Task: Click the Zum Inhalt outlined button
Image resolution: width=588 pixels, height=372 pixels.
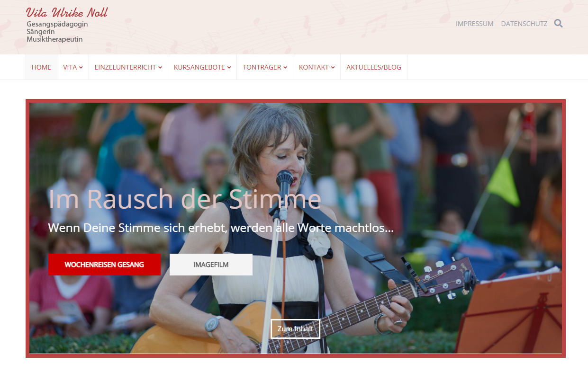Action: [295, 329]
